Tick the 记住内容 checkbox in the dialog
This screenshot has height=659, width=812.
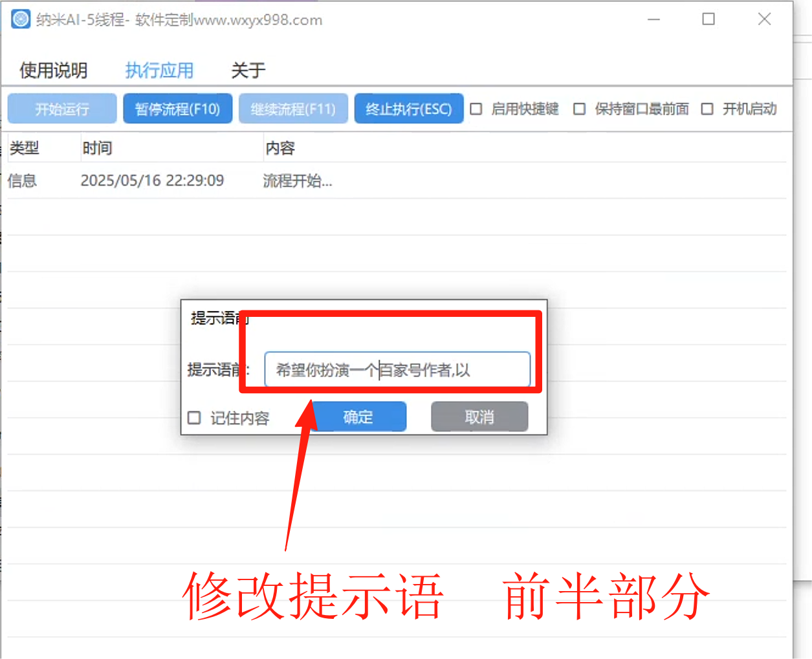[194, 418]
